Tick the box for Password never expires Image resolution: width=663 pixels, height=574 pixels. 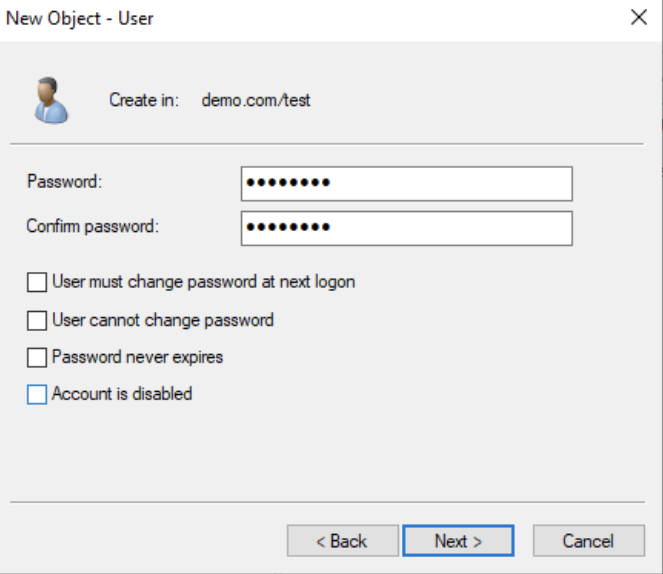(x=37, y=357)
